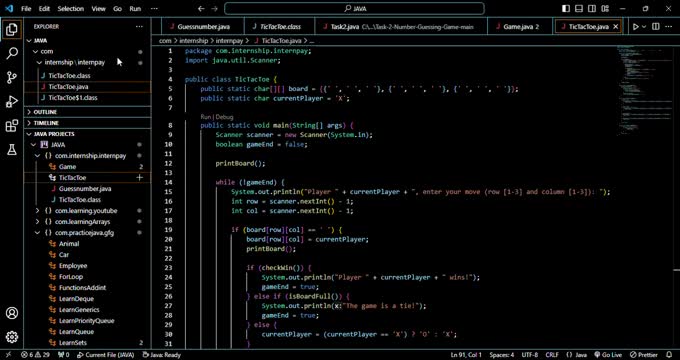Collapse the com.practicejava.gfg package
The image size is (680, 360).
[37, 233]
